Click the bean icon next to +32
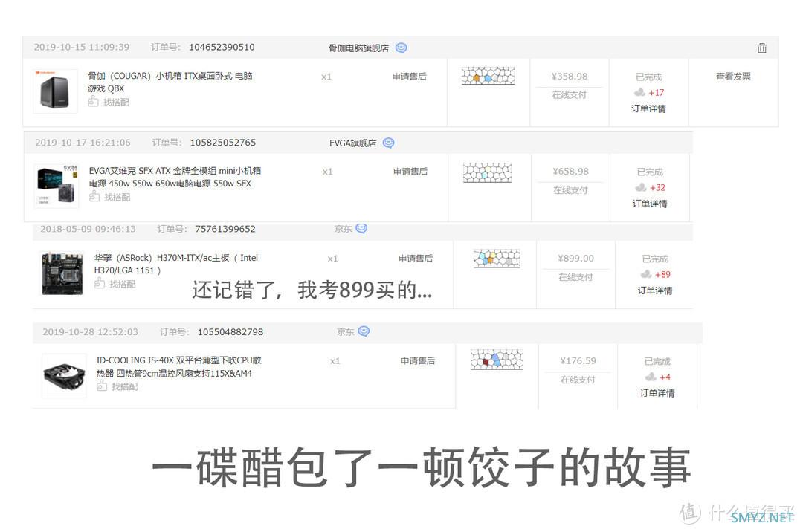The width and height of the screenshot is (803, 532). tap(641, 187)
